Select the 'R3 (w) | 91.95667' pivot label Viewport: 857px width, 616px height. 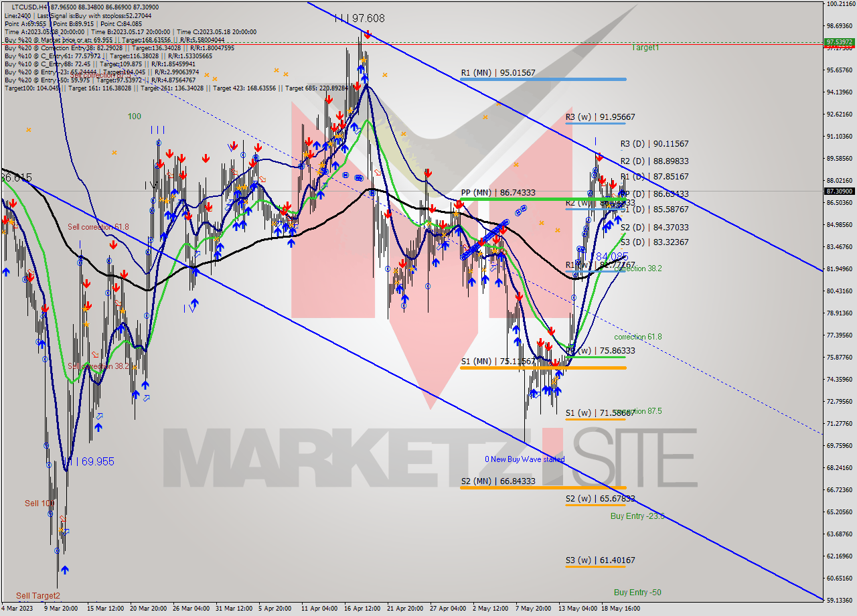pyautogui.click(x=600, y=117)
